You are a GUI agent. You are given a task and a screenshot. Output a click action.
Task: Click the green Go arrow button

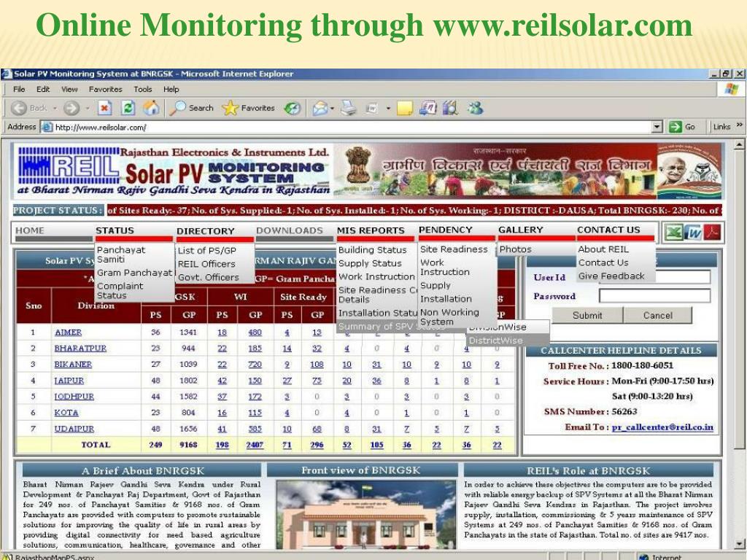[x=675, y=127]
